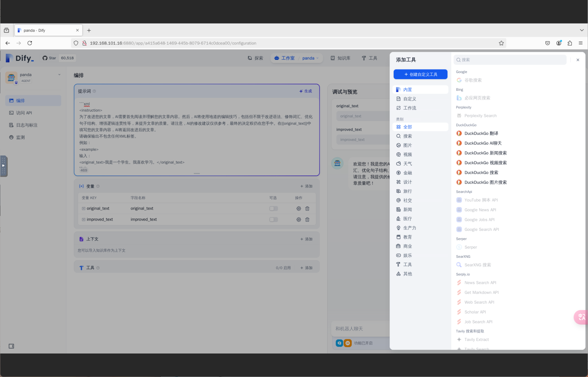Click the Dify logo
This screenshot has height=377, width=588.
[x=20, y=58]
